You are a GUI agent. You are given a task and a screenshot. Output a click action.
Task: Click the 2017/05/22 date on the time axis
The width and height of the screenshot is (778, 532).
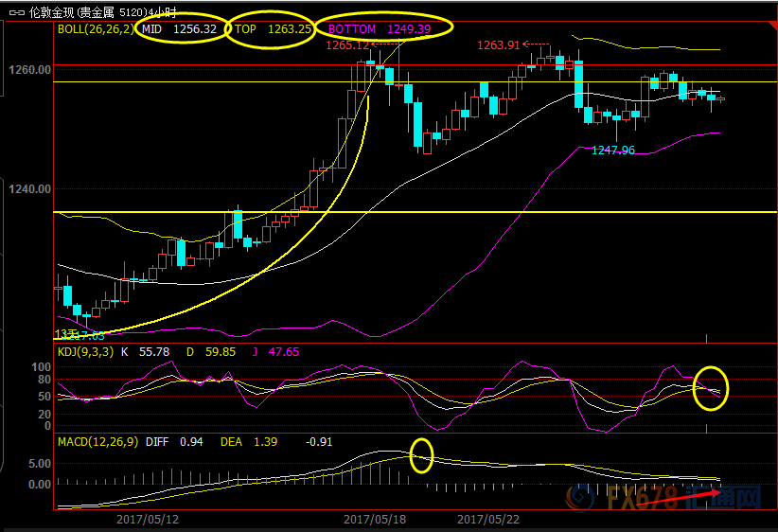(x=488, y=519)
